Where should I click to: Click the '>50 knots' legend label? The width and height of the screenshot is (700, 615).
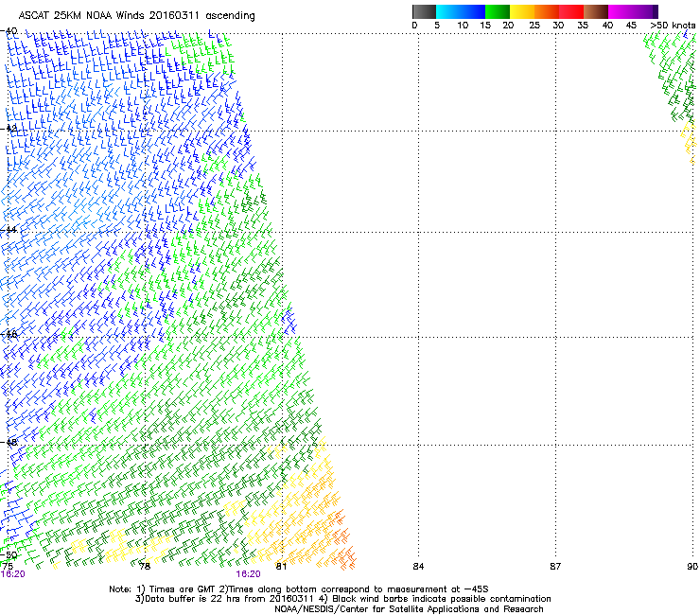pyautogui.click(x=673, y=26)
